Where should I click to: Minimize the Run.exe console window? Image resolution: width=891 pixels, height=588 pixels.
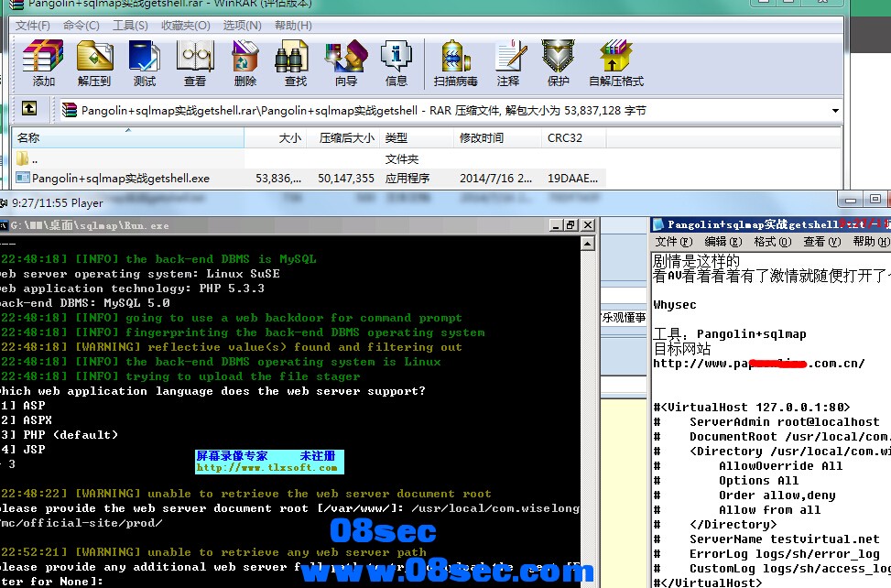(x=557, y=225)
